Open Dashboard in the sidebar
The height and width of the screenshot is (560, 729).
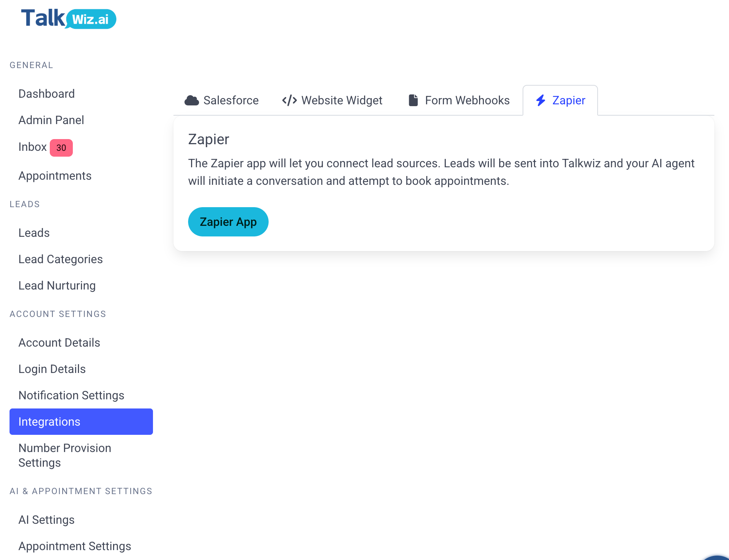(46, 94)
